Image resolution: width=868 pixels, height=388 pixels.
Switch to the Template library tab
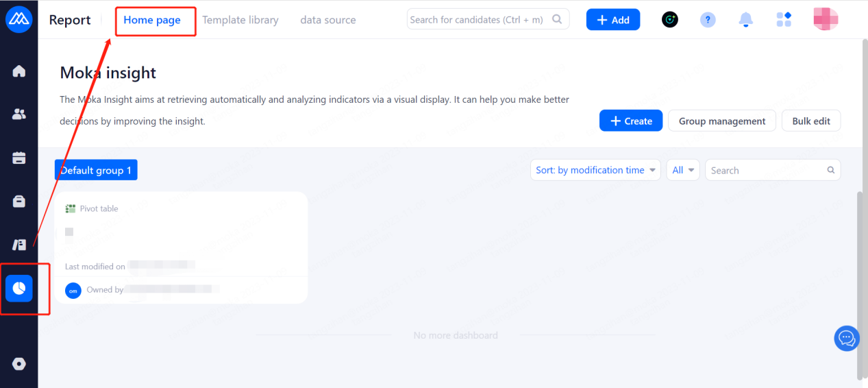(x=240, y=20)
